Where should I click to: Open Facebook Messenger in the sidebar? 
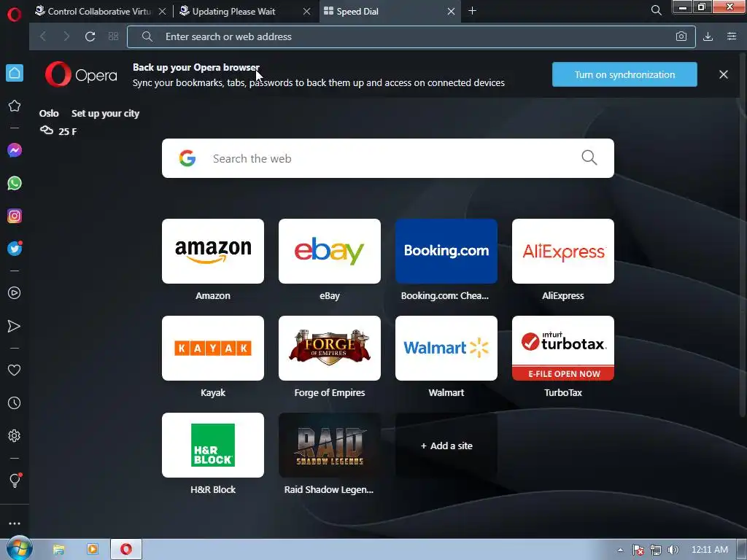click(15, 150)
